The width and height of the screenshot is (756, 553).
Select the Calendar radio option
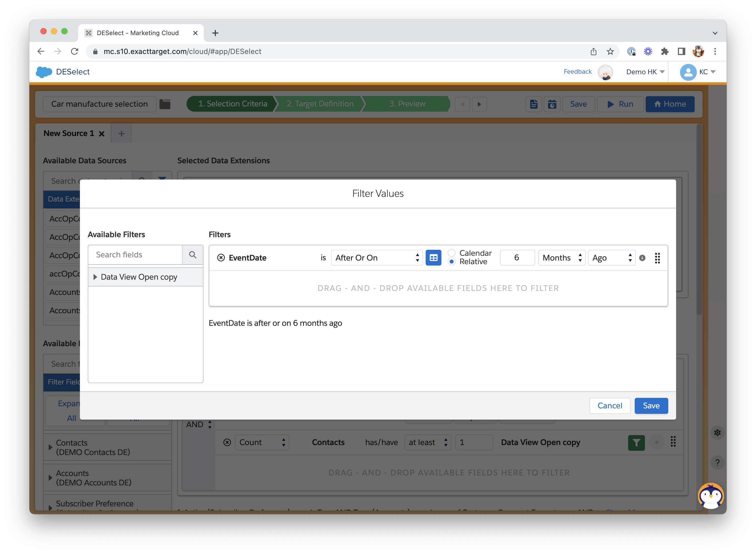click(452, 253)
